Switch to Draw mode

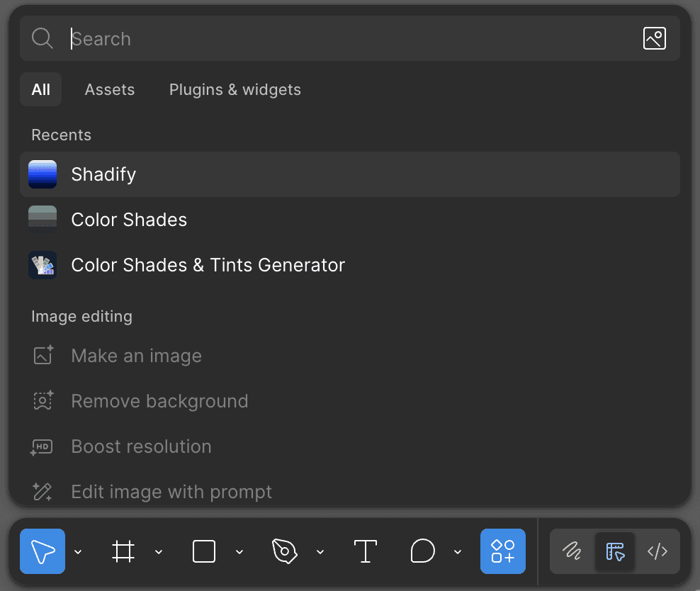click(572, 551)
